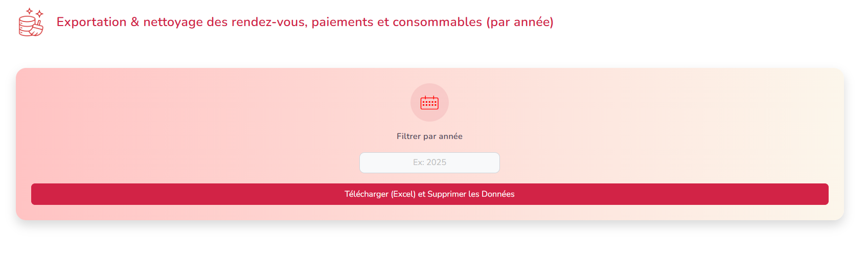Click the word "année" under the calendar icon
The image size is (868, 257).
450,136
